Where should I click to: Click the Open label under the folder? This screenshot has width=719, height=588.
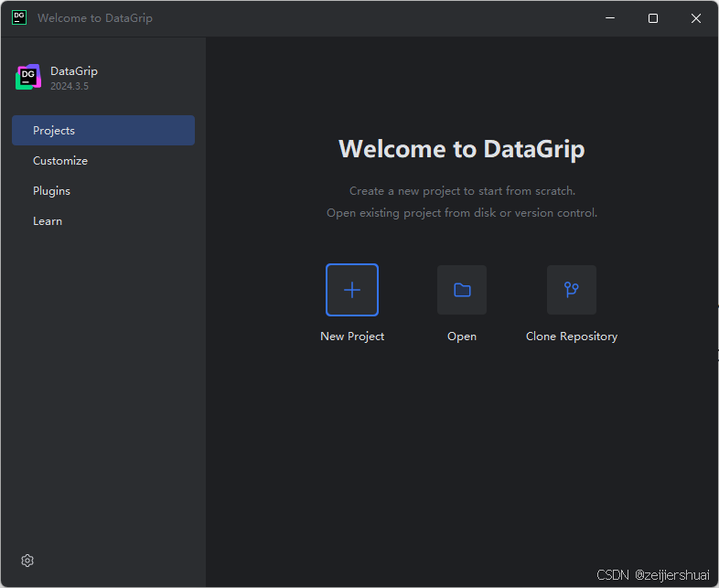[x=462, y=337]
